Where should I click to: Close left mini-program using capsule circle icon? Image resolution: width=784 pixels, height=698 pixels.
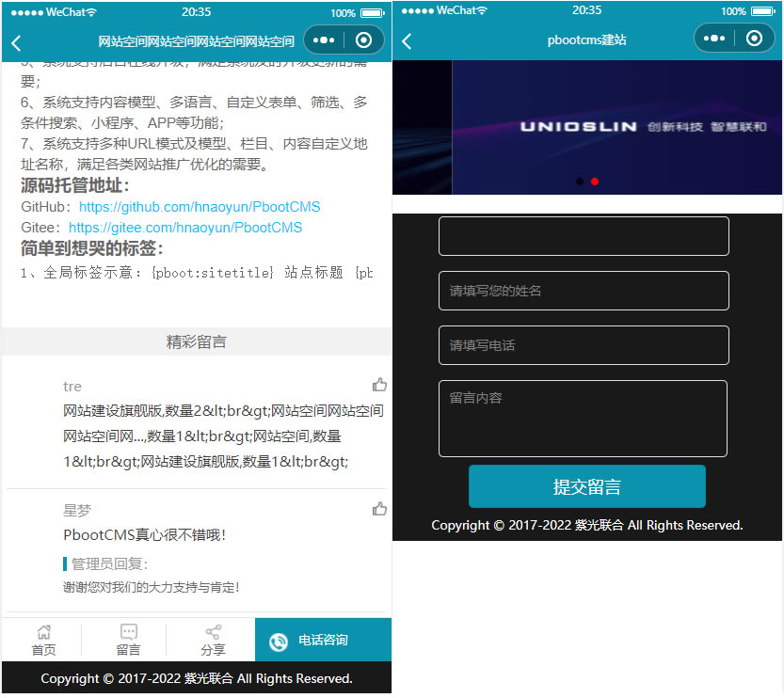pos(363,40)
